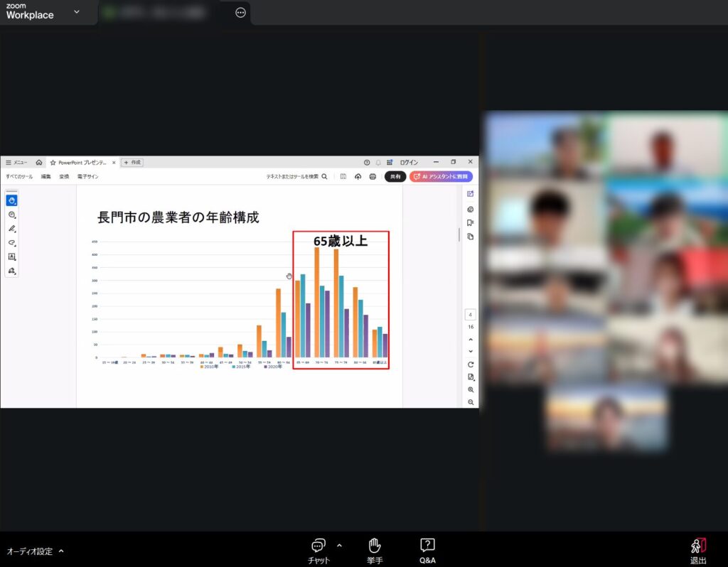Image resolution: width=728 pixels, height=567 pixels.
Task: Click the three-dots more options icon
Action: (x=240, y=12)
